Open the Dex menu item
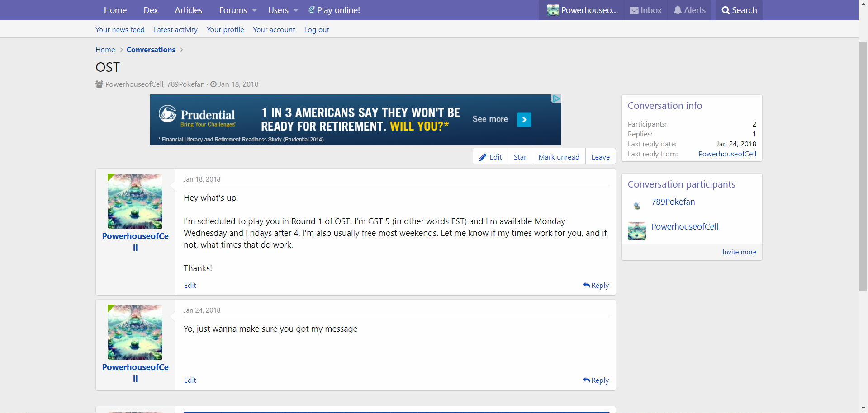 151,10
